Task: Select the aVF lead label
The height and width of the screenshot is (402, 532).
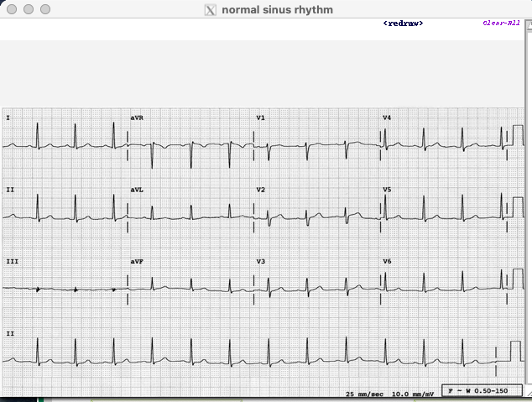Action: [x=137, y=262]
